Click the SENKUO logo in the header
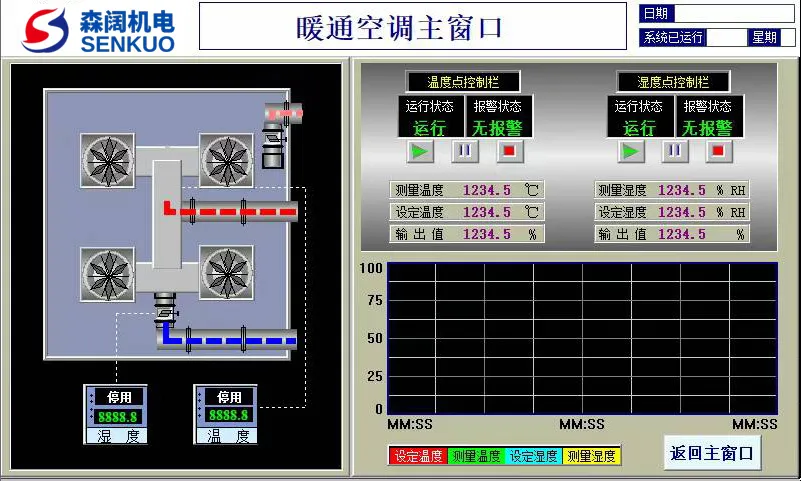Image resolution: width=801 pixels, height=481 pixels. (x=98, y=29)
